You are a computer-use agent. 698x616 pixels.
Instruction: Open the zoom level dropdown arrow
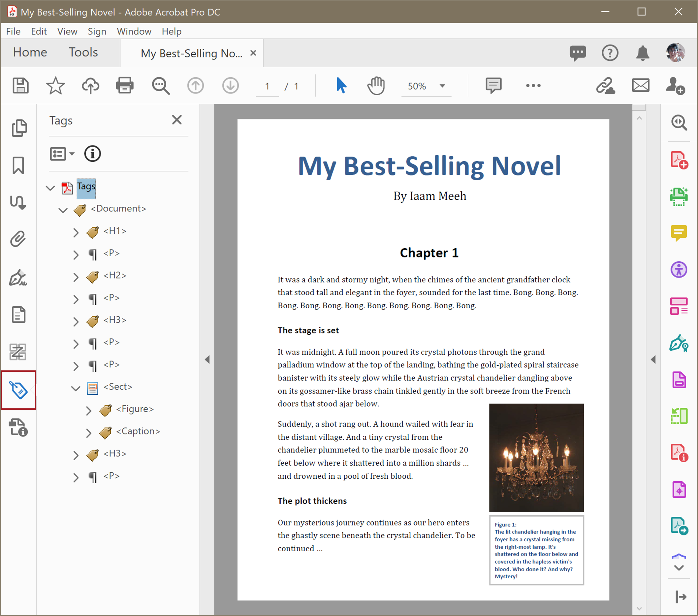point(442,86)
